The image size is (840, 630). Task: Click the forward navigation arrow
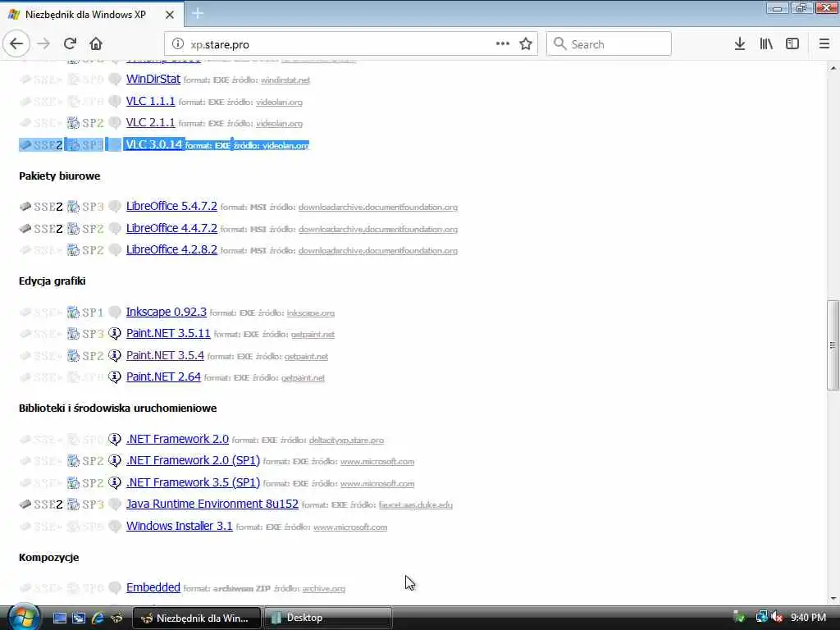43,44
